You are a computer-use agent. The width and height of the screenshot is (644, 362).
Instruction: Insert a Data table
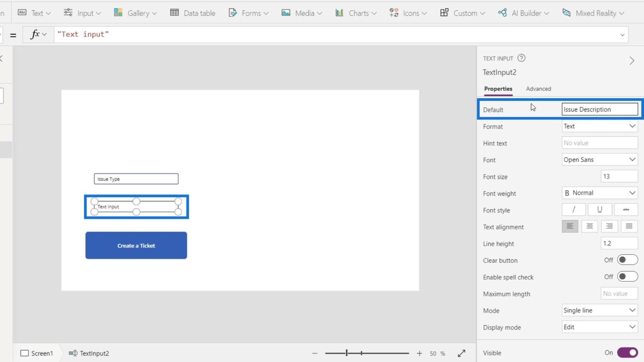(192, 13)
